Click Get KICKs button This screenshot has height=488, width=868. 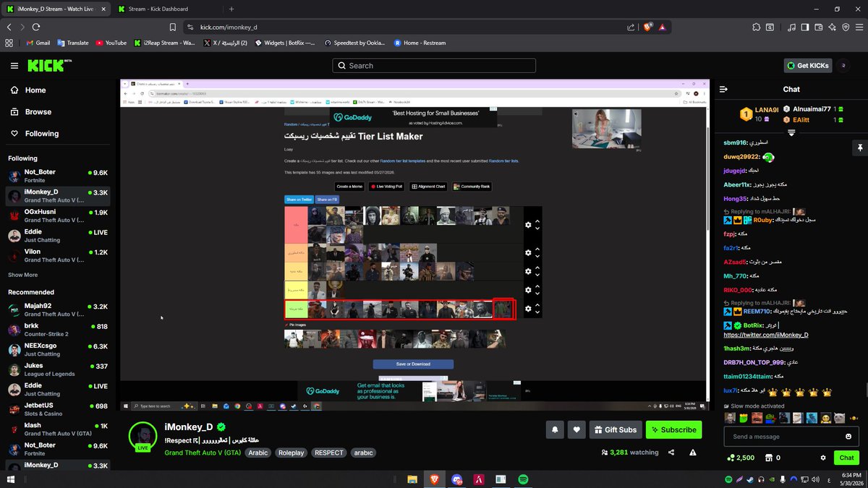(808, 65)
